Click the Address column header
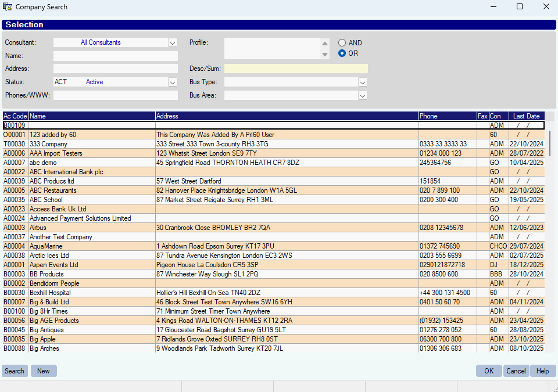This screenshot has width=558, height=392. click(287, 116)
